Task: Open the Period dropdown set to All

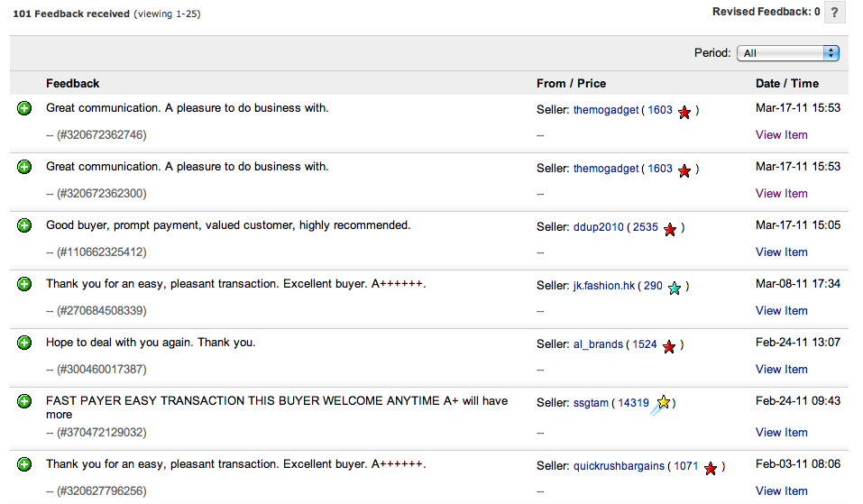Action: [788, 53]
